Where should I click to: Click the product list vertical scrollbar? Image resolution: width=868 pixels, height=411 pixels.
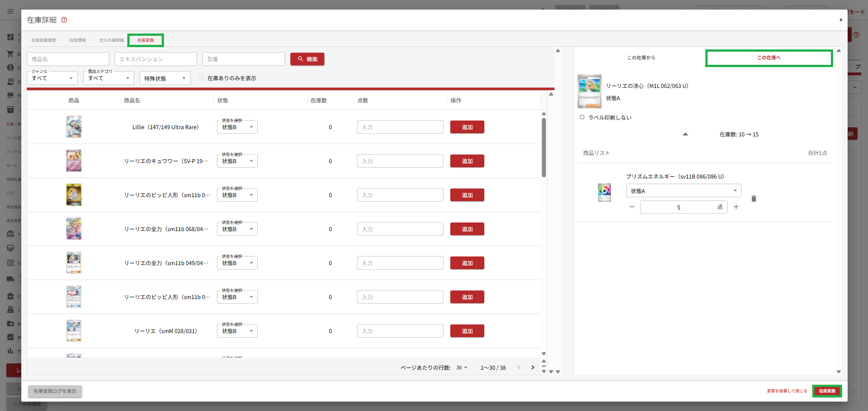(544, 147)
